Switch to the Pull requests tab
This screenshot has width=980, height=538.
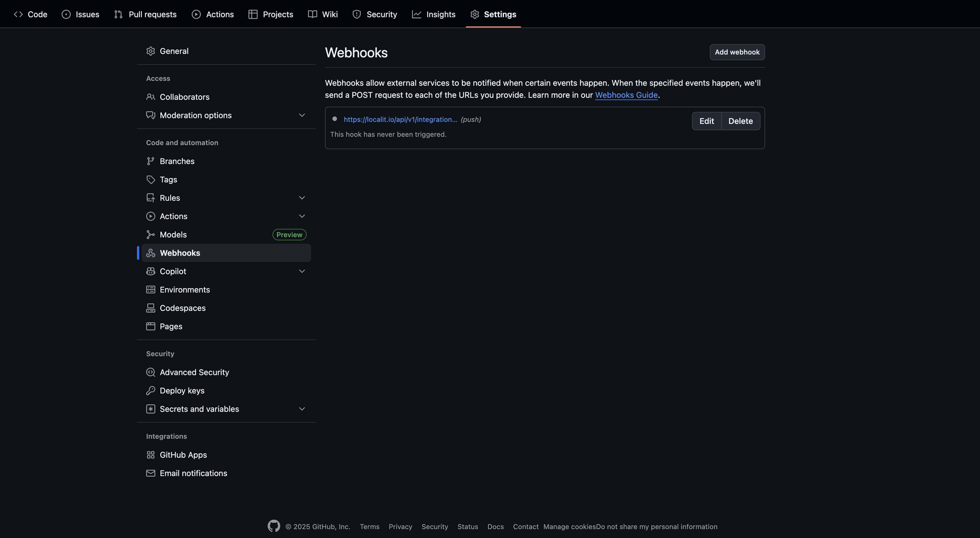click(x=145, y=14)
